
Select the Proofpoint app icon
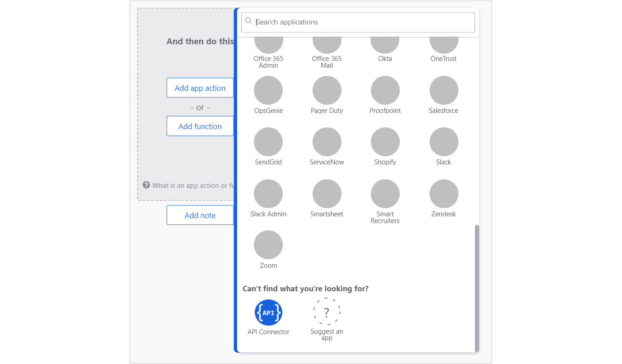pos(385,90)
